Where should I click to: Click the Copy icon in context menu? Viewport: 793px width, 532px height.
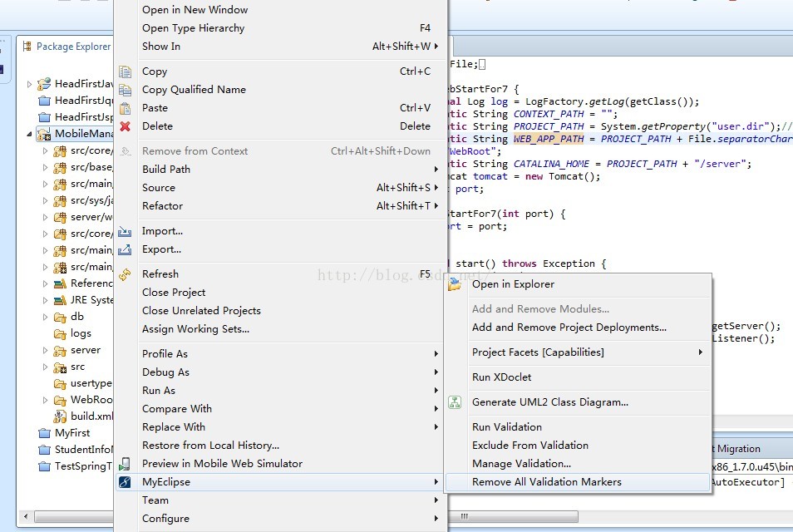point(125,71)
